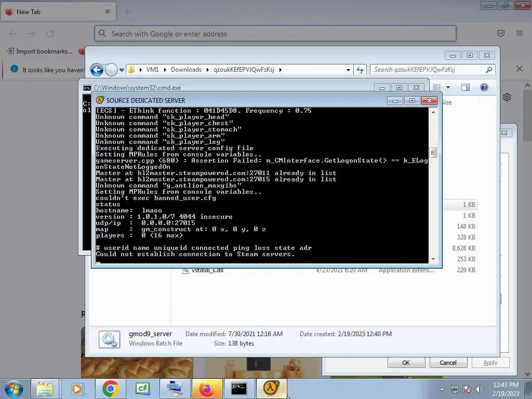Open Firefox hamburger menu

pos(520,33)
